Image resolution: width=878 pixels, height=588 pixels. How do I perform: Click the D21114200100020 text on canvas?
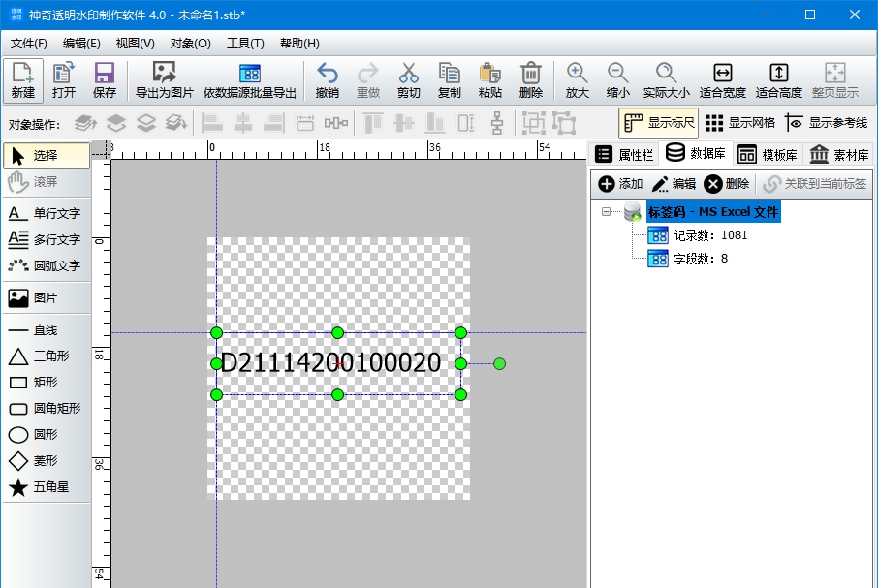click(x=330, y=363)
